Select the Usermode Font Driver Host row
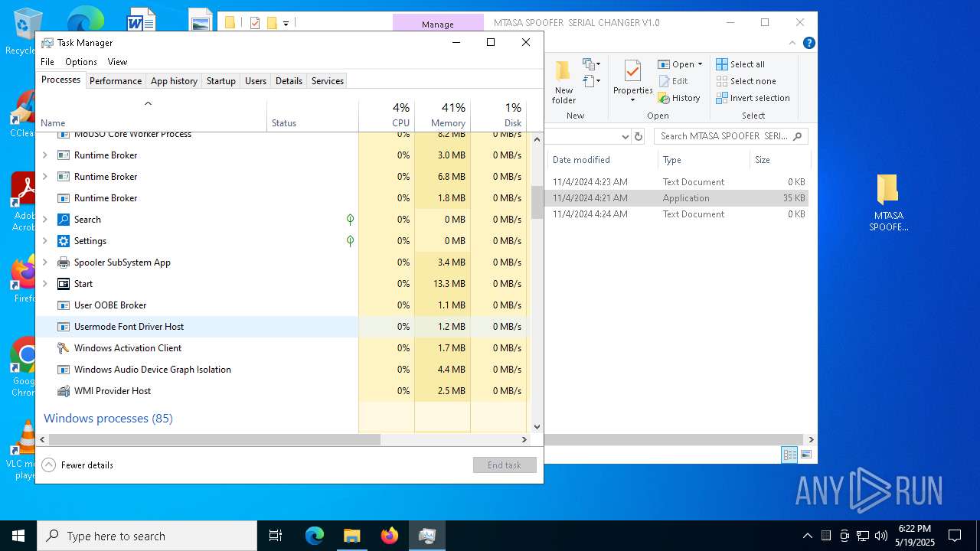 coord(282,327)
